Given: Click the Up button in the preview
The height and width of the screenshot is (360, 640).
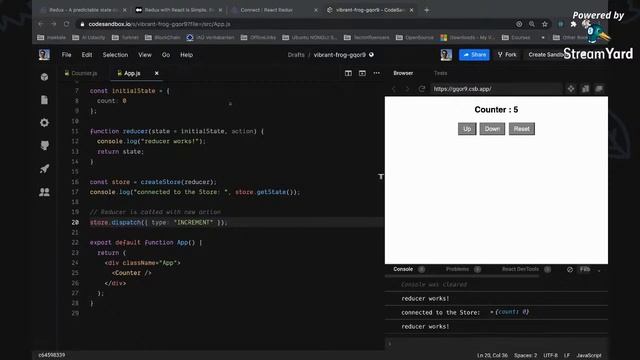Looking at the screenshot, I should pos(467,129).
